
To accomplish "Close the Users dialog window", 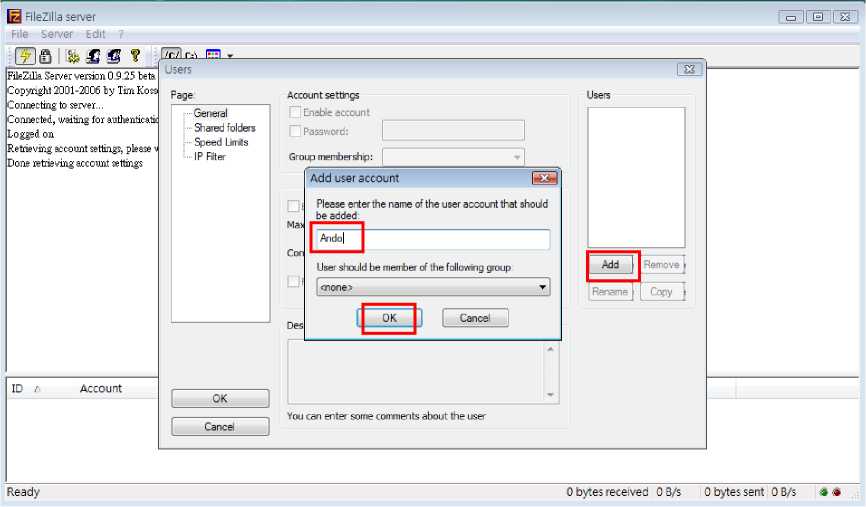I will pos(687,70).
